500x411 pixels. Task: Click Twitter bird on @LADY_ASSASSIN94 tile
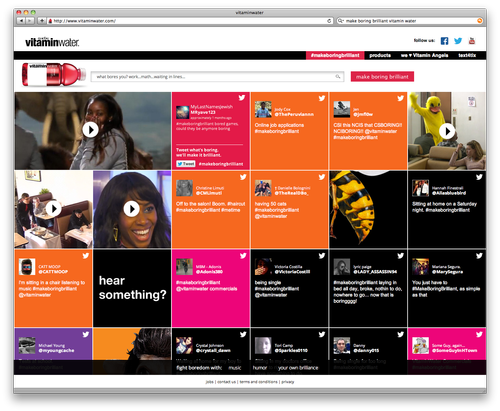[400, 256]
